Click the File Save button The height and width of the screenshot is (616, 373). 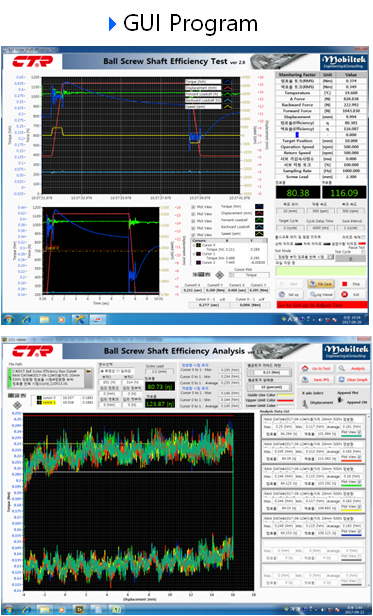click(321, 284)
